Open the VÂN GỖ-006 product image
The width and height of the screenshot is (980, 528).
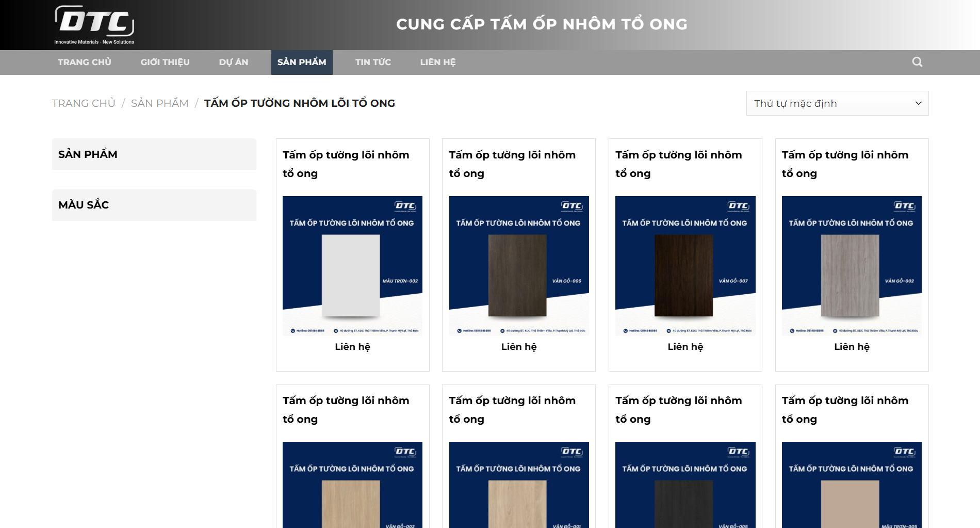(x=519, y=266)
